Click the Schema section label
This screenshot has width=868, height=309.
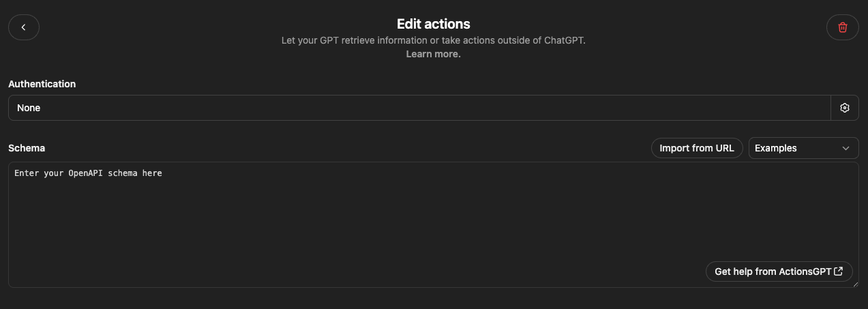(27, 148)
